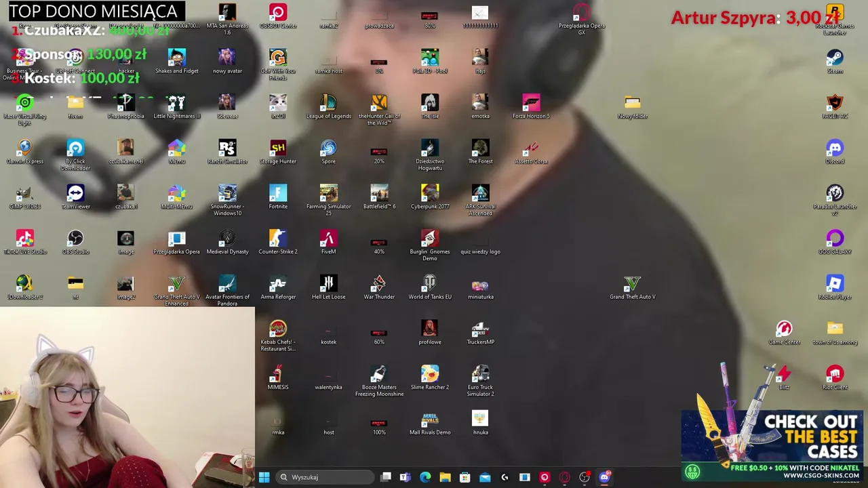The width and height of the screenshot is (868, 488).
Task: Select the TikTok LIVE Studio icon
Action: point(25,242)
